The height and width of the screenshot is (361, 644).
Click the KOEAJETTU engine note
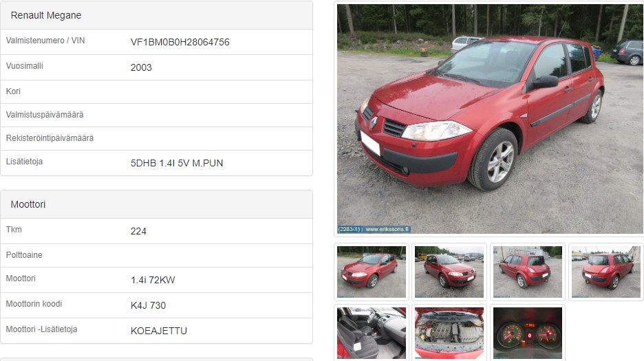pos(158,331)
